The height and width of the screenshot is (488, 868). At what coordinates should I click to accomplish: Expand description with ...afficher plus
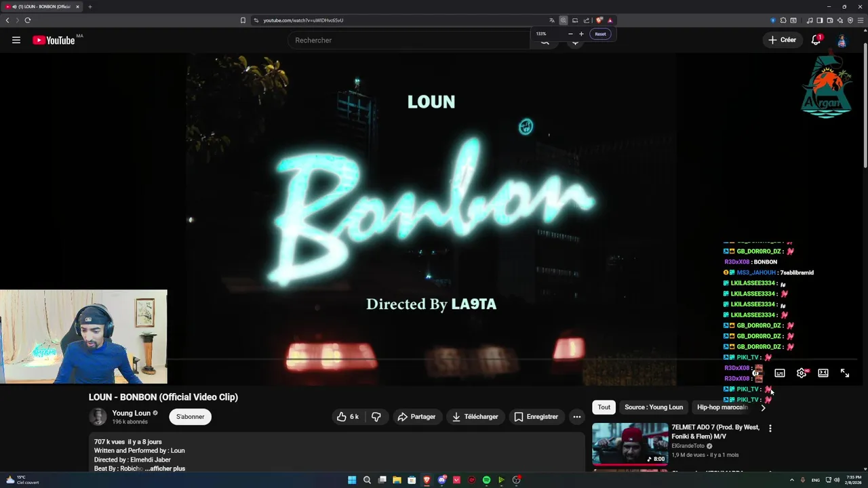click(x=165, y=468)
